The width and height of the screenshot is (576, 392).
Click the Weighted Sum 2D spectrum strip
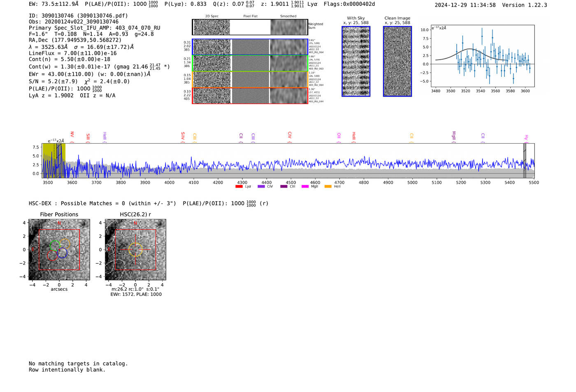tap(250, 27)
